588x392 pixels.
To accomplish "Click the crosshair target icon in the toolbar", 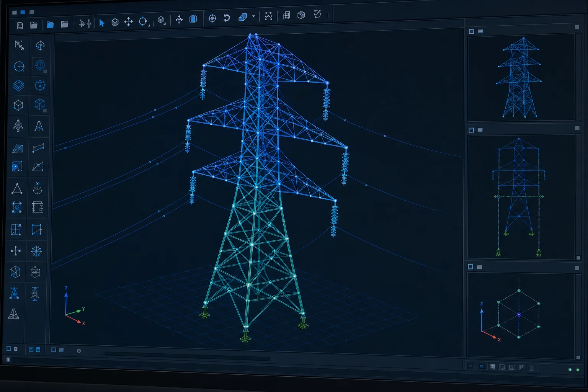I will 212,18.
